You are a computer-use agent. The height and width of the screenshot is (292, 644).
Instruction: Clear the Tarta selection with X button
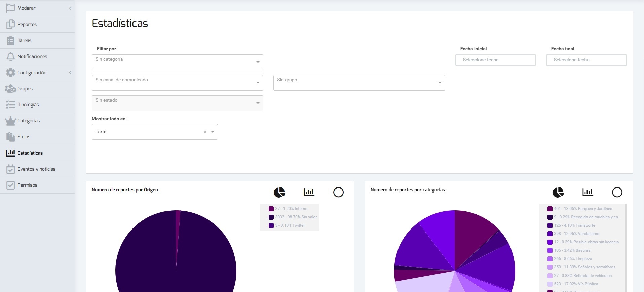pos(205,132)
